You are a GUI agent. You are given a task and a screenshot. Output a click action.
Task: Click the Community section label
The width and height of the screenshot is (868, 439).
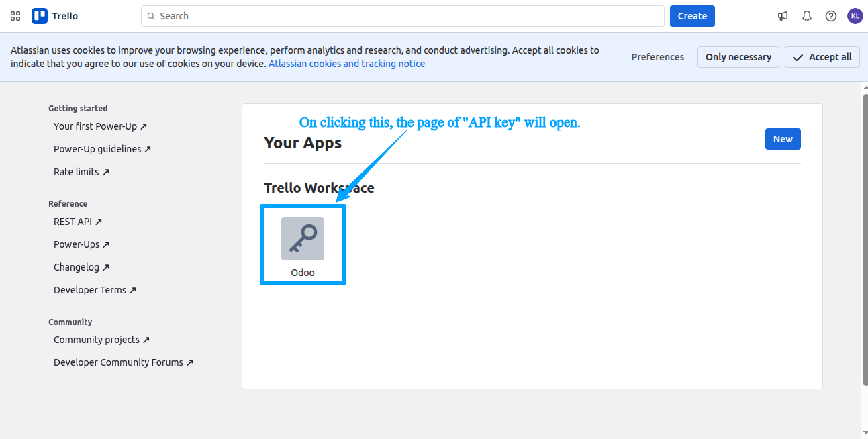(70, 322)
